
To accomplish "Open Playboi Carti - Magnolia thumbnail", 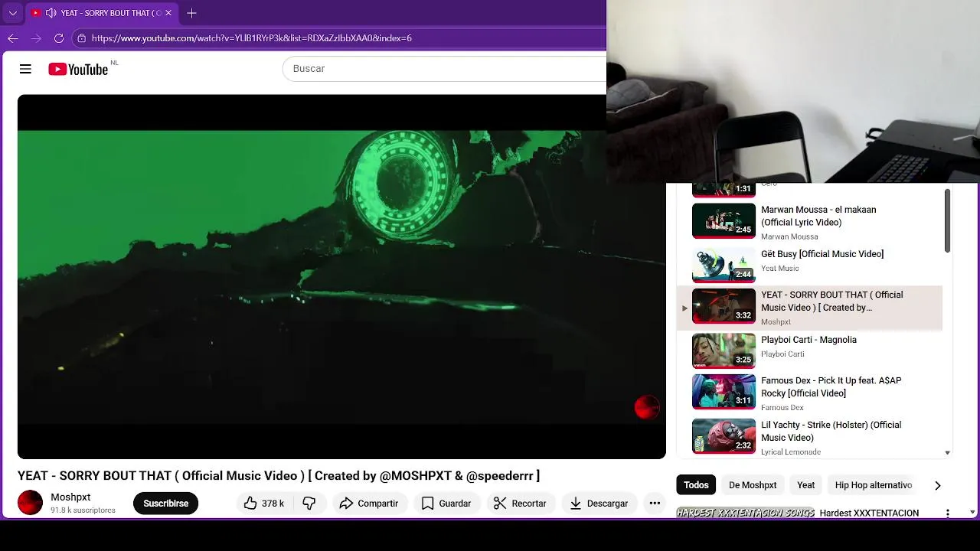I will (x=724, y=350).
